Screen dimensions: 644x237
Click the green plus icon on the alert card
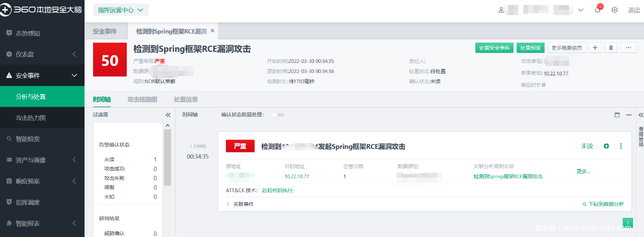[606, 146]
